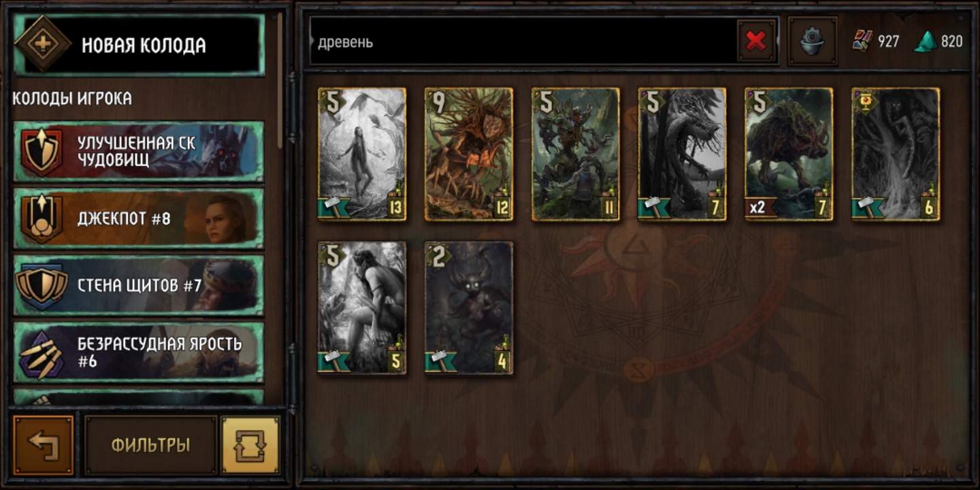The width and height of the screenshot is (980, 490).
Task: Create a new deck with НОВАЯ КОЛОДА
Action: 139,45
